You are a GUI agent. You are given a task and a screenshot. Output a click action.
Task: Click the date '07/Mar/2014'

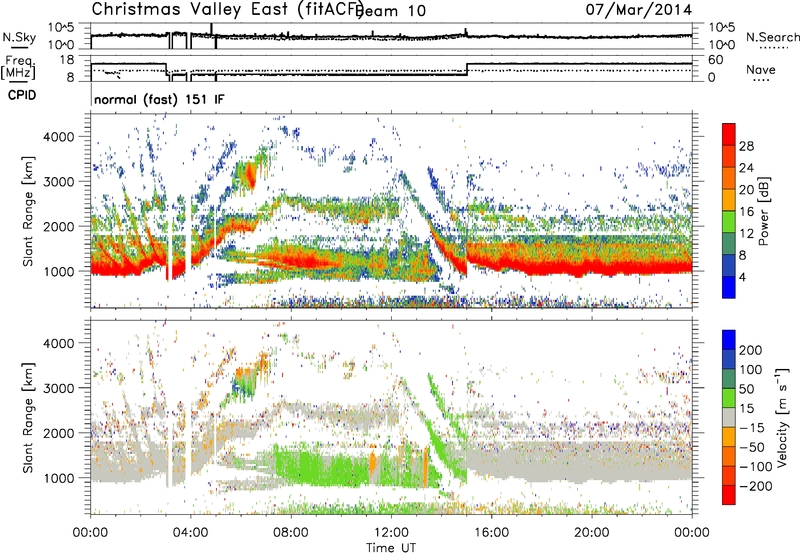(639, 9)
